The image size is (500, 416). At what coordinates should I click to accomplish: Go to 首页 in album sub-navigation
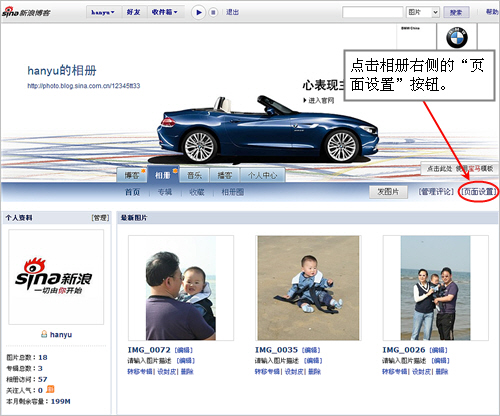pyautogui.click(x=132, y=192)
